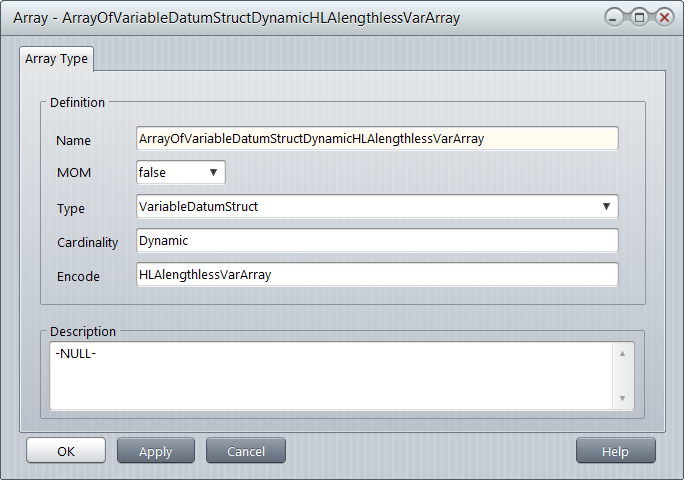684x480 pixels.
Task: Click into the Name text field
Action: [377, 139]
